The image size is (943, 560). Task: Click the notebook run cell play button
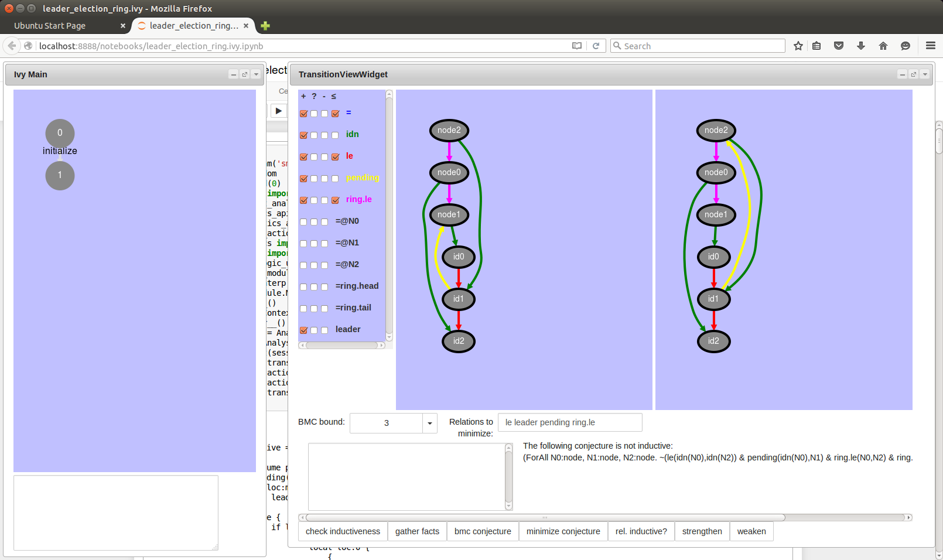[279, 111]
